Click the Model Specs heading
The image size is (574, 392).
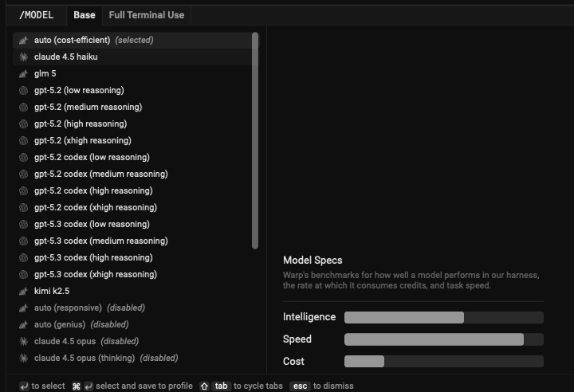tap(313, 261)
